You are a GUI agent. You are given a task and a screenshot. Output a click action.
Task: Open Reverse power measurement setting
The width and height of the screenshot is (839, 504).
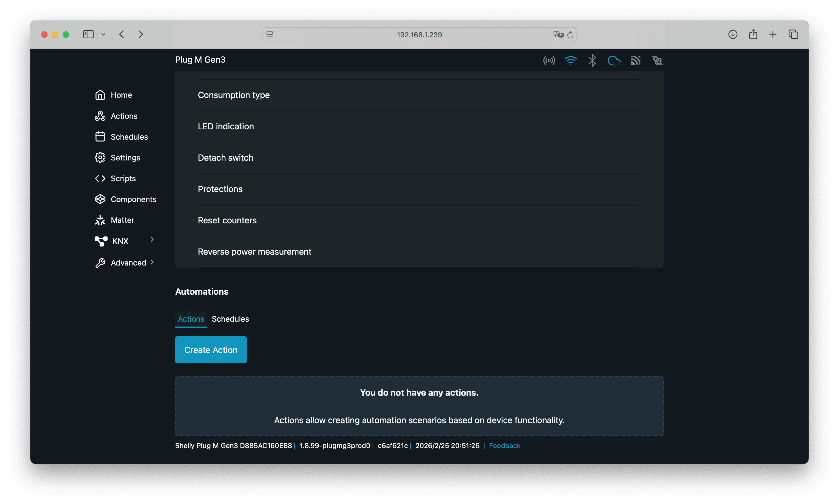[254, 252]
